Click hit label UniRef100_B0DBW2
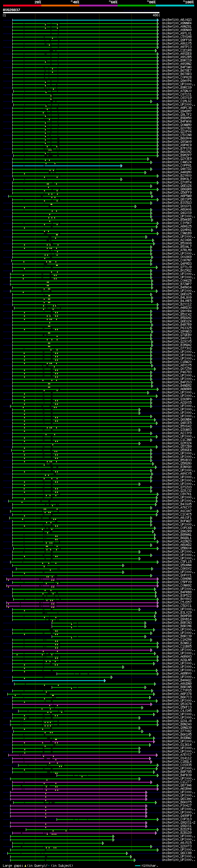Viewport: 197px width, 868px height. pos(177,738)
